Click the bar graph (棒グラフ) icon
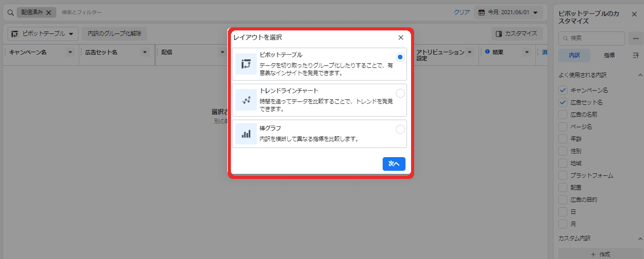Viewport: 644px width, 259px height. coord(246,134)
